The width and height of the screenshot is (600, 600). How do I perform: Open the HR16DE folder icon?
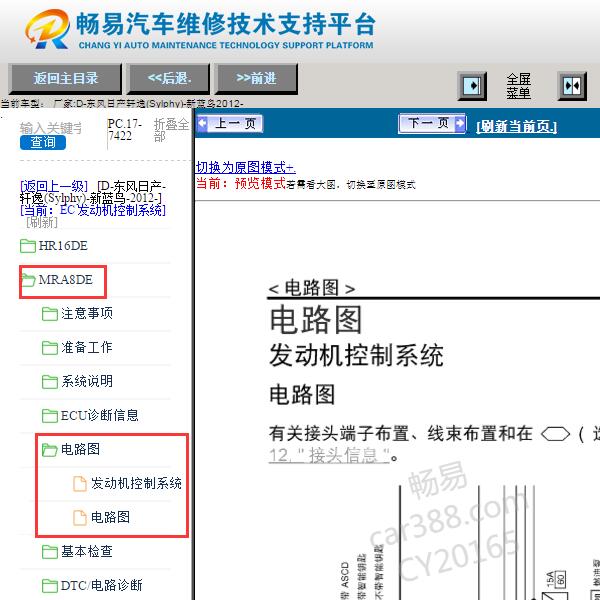[28, 246]
